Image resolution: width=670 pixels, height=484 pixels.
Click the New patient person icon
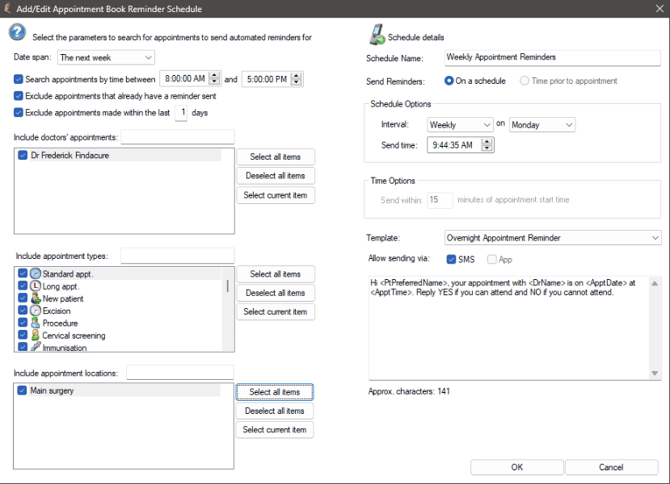[x=36, y=298]
